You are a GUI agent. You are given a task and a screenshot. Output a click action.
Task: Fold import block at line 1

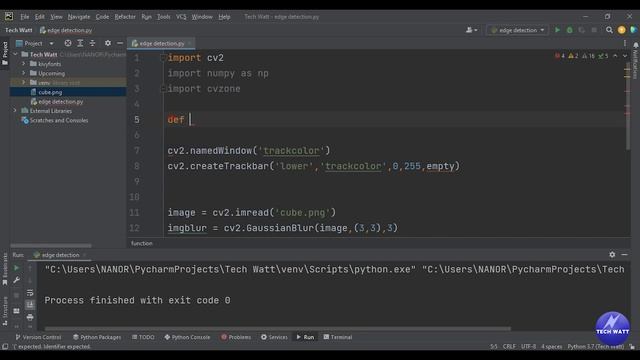(x=163, y=58)
